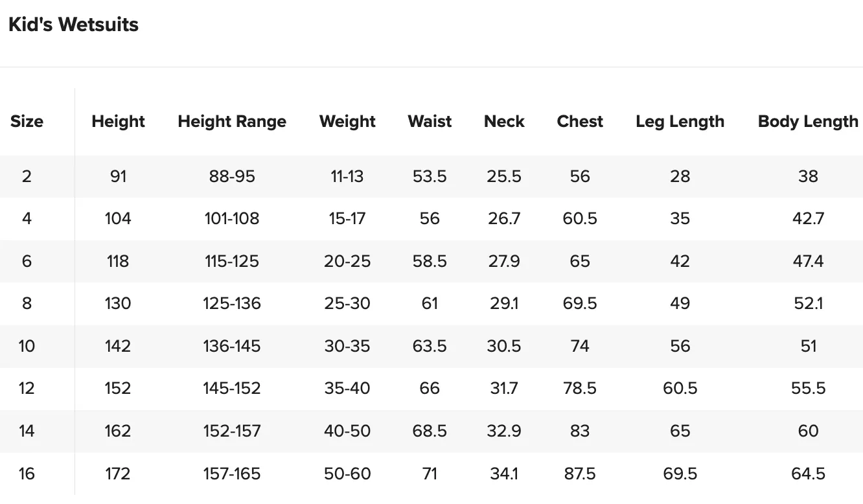Click the Kid's Wetsuits heading
Image resolution: width=863 pixels, height=504 pixels.
click(x=73, y=25)
